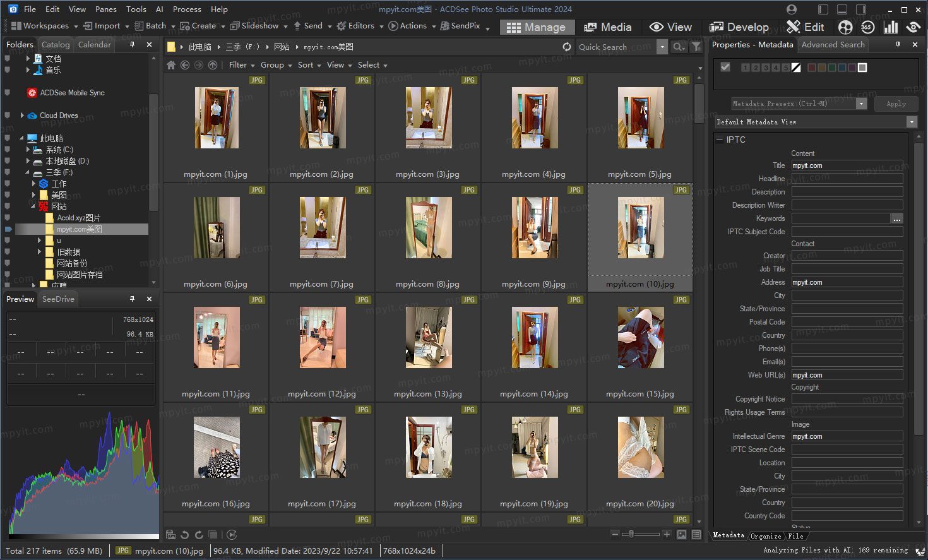The height and width of the screenshot is (560, 928).
Task: Open the Metadata Presets dropdown
Action: (x=862, y=104)
